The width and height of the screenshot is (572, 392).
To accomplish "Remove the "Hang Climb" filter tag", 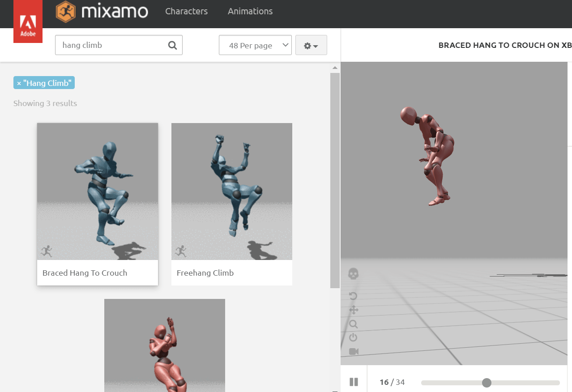I will tap(44, 83).
